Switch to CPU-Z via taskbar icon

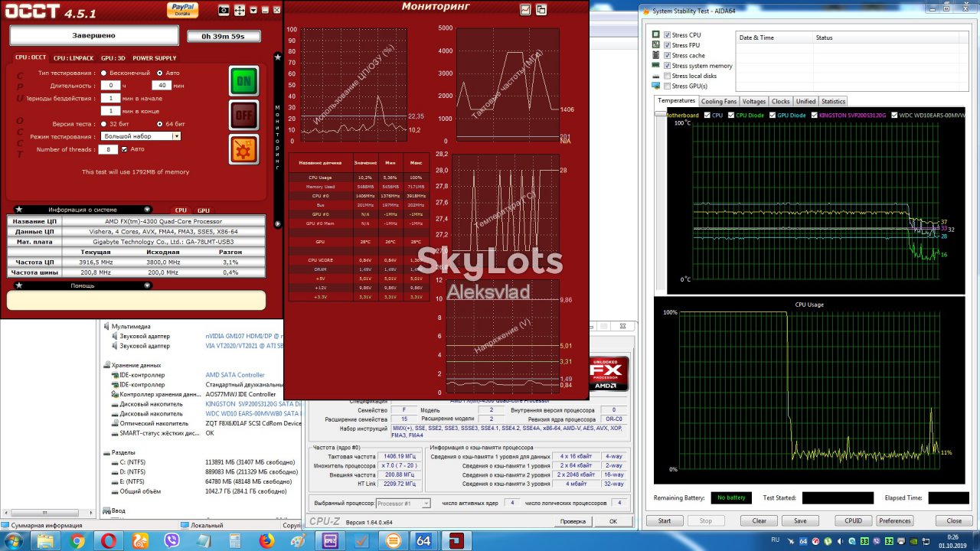tap(330, 540)
